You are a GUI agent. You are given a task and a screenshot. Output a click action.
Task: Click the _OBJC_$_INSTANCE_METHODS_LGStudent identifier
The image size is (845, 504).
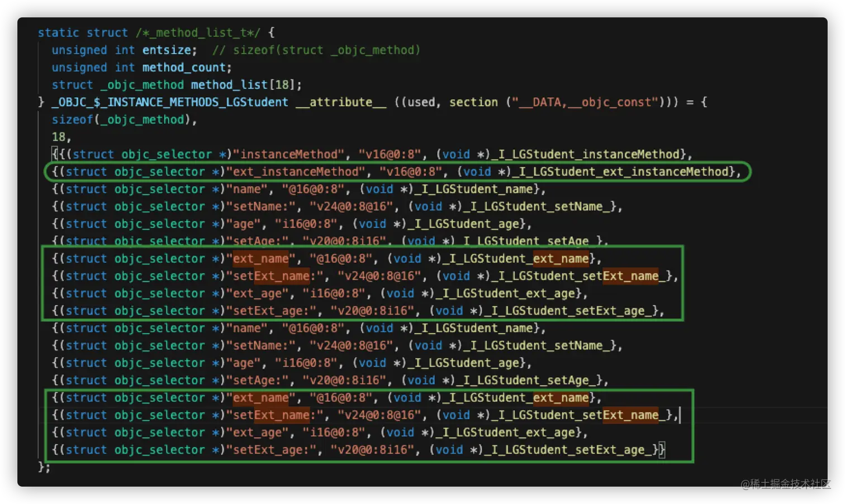point(170,102)
